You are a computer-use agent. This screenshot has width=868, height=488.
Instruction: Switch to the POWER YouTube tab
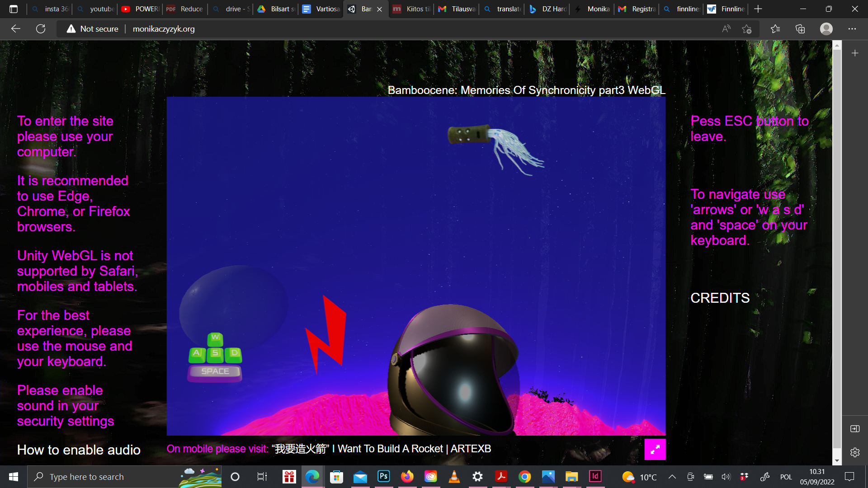[x=141, y=9]
